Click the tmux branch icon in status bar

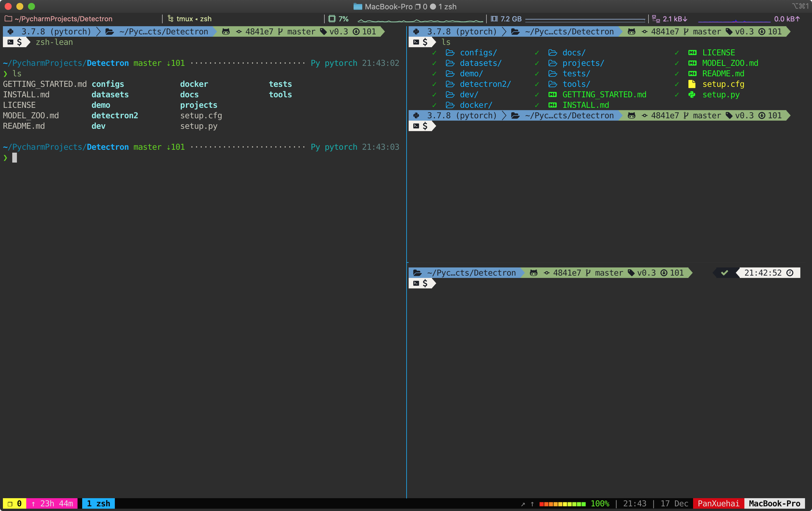[171, 19]
